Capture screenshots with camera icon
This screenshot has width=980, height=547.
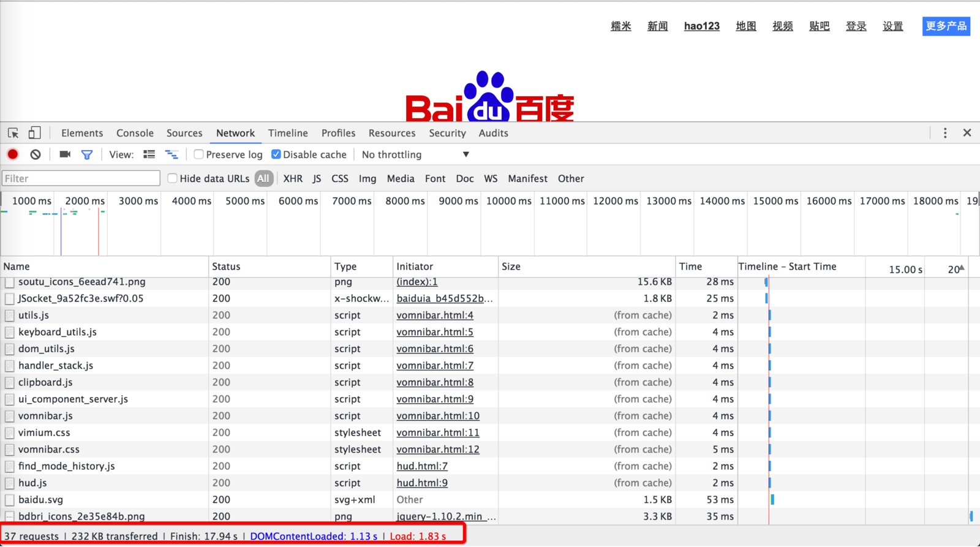pyautogui.click(x=65, y=154)
